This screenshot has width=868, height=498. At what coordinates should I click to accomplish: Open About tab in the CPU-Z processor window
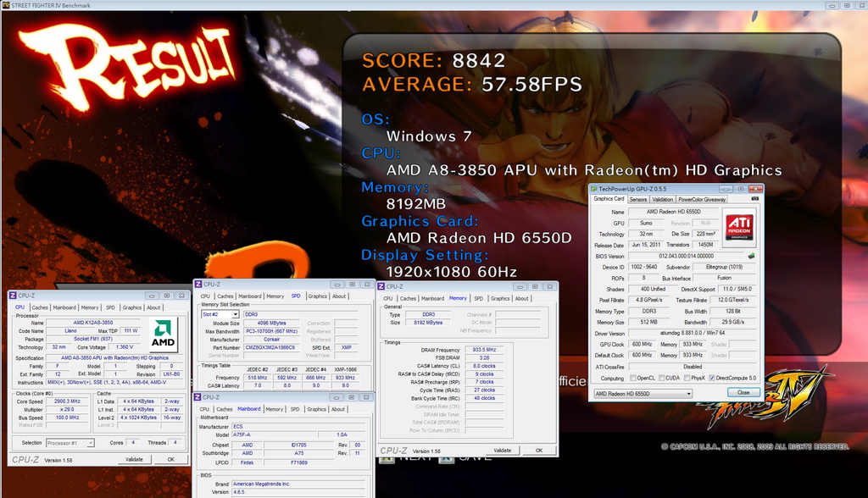[x=153, y=307]
